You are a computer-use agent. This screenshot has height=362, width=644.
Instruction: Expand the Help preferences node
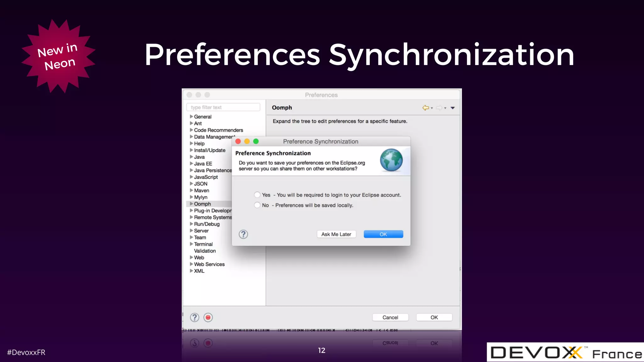191,143
